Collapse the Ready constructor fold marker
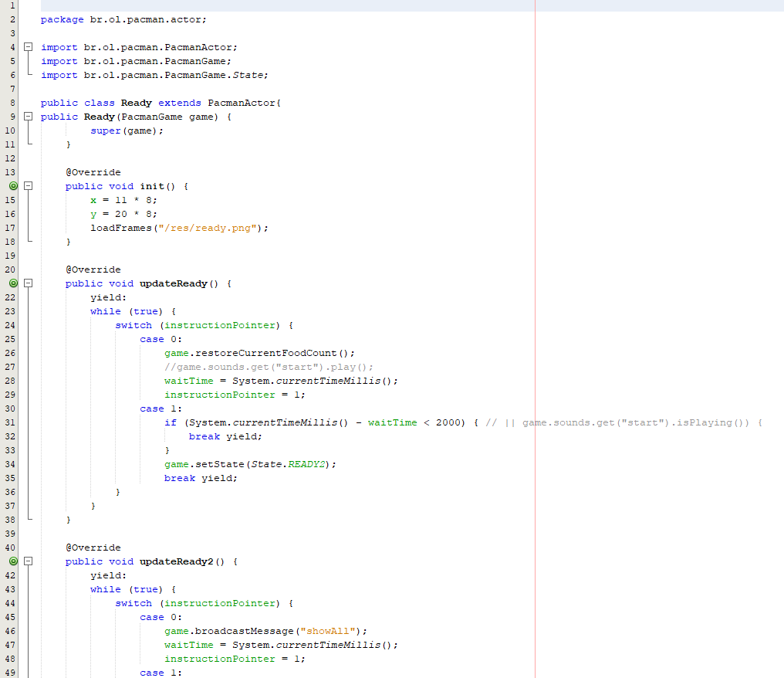 (29, 117)
